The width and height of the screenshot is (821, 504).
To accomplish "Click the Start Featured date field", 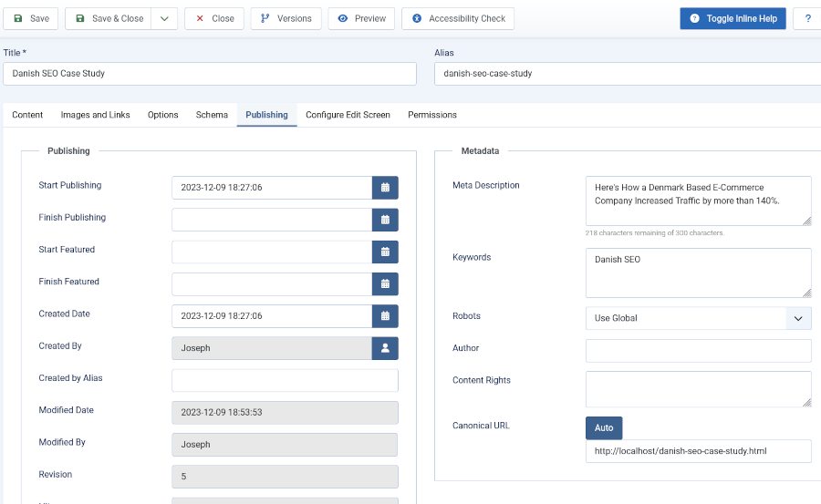I will coord(272,252).
